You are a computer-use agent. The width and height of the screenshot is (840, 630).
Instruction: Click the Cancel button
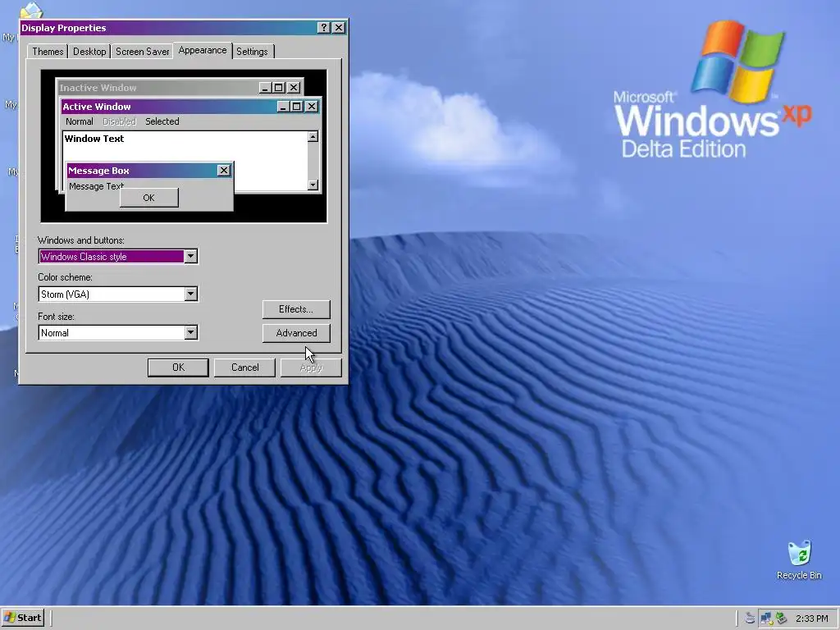[244, 367]
